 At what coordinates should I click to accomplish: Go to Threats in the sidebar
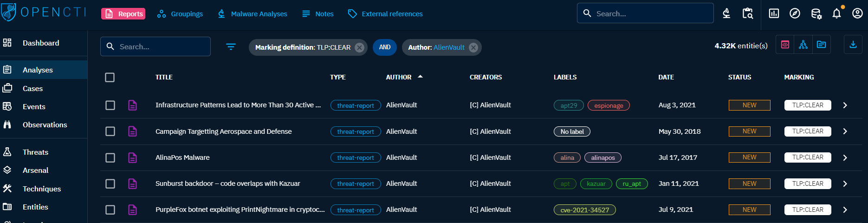coord(35,152)
